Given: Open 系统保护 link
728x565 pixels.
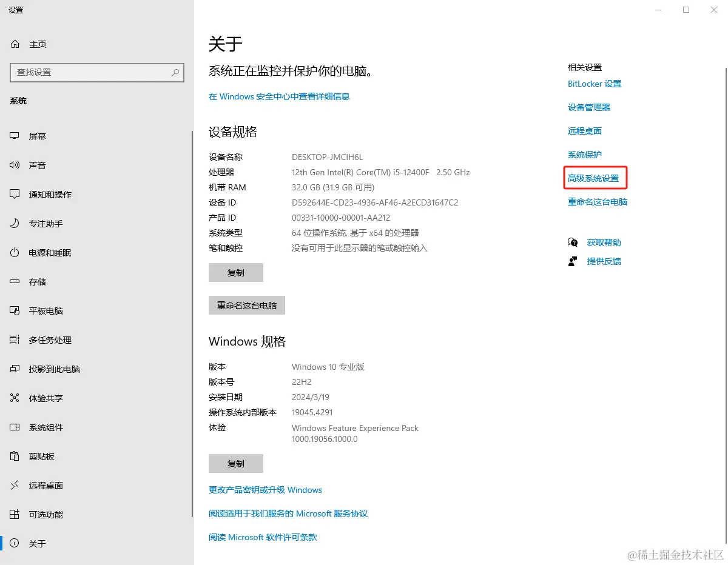Looking at the screenshot, I should click(x=585, y=155).
